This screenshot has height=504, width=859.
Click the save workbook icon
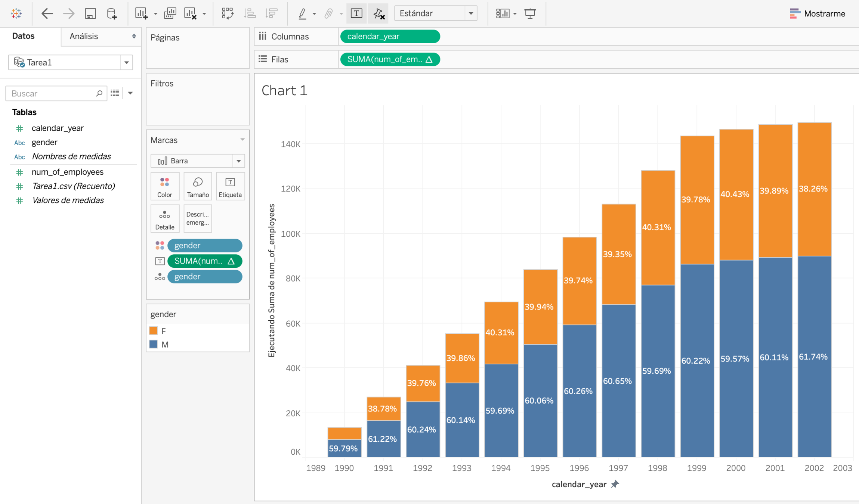pyautogui.click(x=90, y=13)
